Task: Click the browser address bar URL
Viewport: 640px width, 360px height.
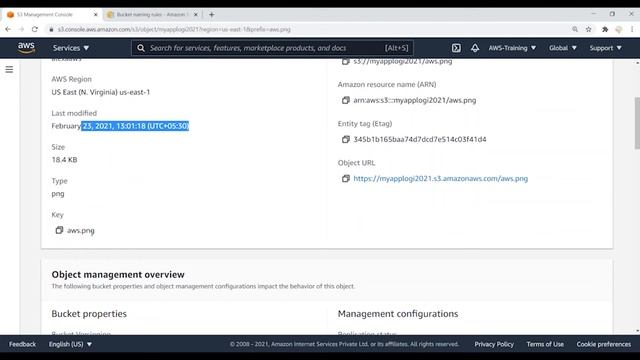Action: [x=174, y=29]
